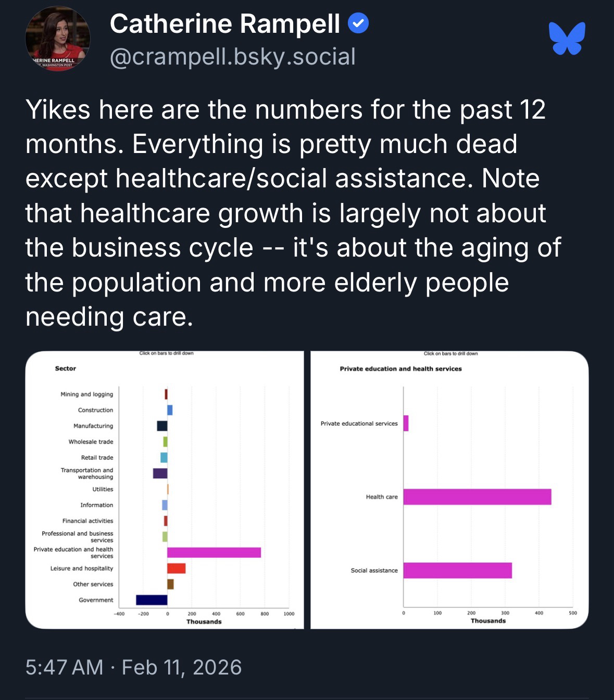This screenshot has height=700, width=614.
Task: Click the magenta Health care bar
Action: [477, 497]
